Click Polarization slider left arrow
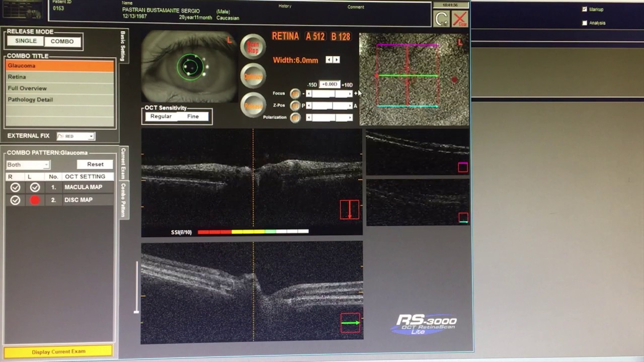 tap(309, 118)
